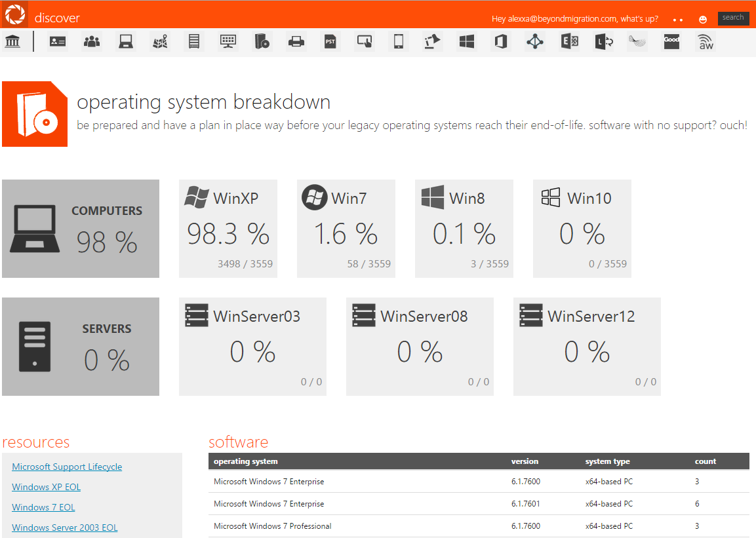The image size is (756, 538).
Task: Click the version 6.1.7601 cell
Action: tap(526, 504)
